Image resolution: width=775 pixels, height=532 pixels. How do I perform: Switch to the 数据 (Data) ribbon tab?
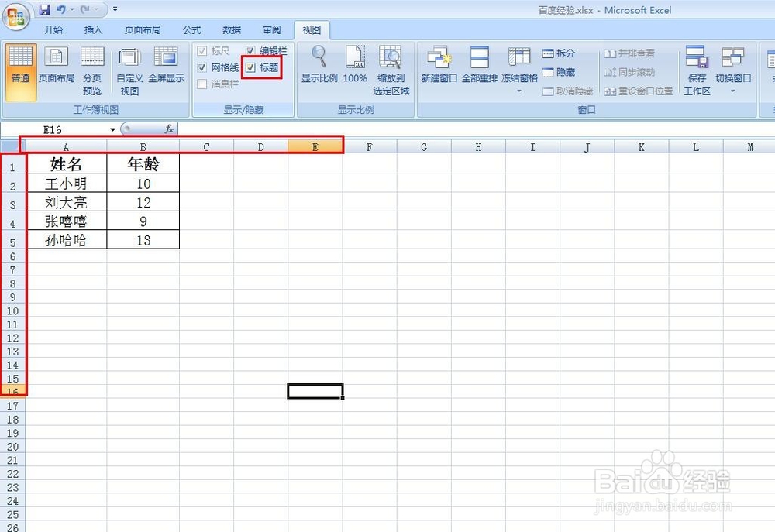click(231, 30)
